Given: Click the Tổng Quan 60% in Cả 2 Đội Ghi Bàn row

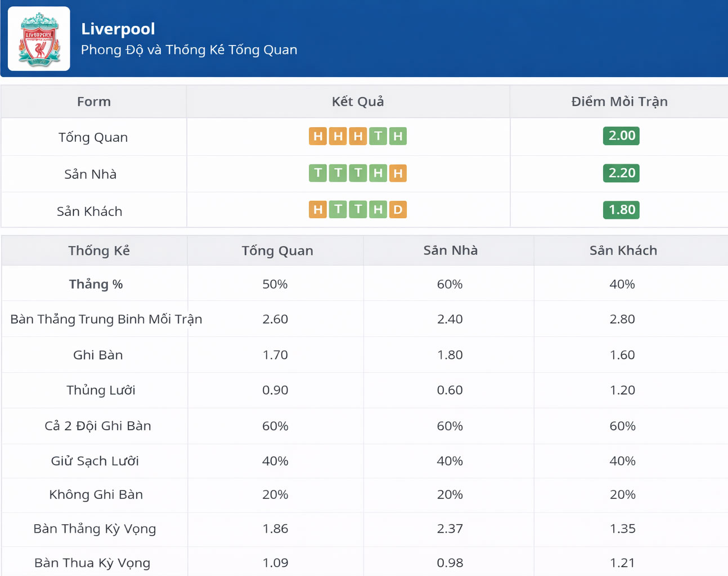Looking at the screenshot, I should click(x=275, y=426).
